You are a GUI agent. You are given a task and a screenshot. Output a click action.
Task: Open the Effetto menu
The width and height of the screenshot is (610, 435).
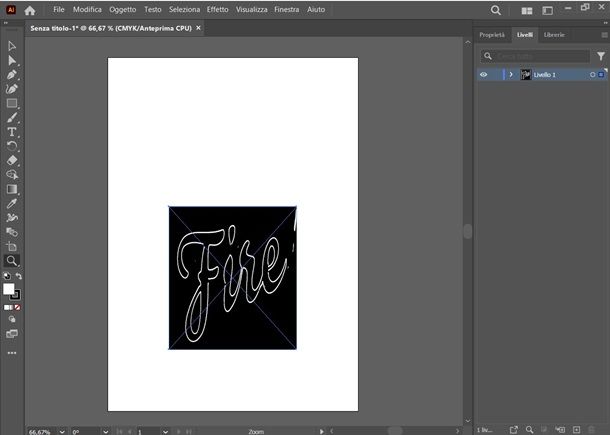(x=217, y=9)
